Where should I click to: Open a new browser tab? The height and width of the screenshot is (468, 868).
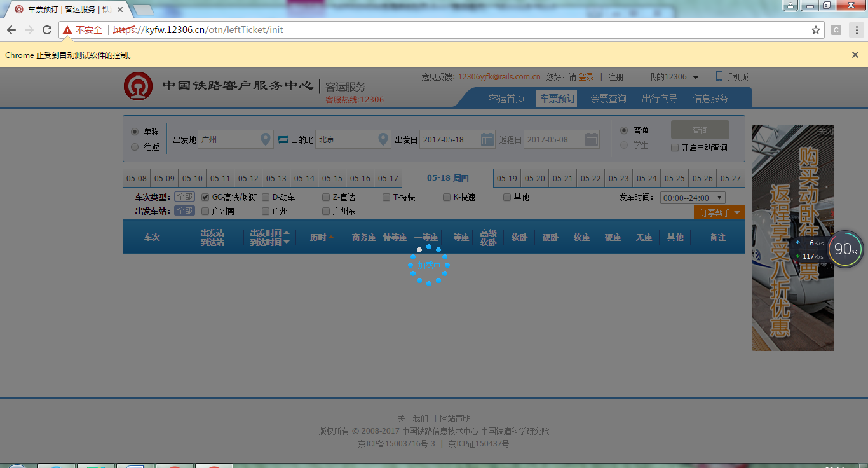click(x=144, y=10)
